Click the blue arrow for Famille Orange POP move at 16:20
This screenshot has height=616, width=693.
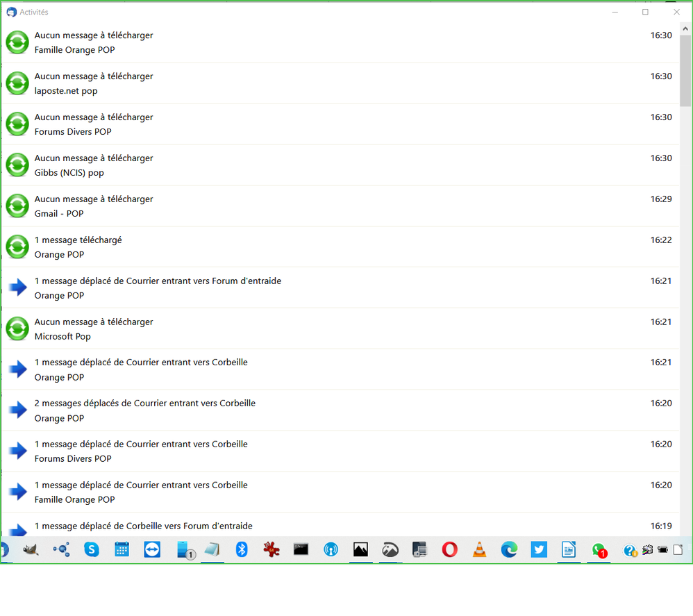pos(18,492)
